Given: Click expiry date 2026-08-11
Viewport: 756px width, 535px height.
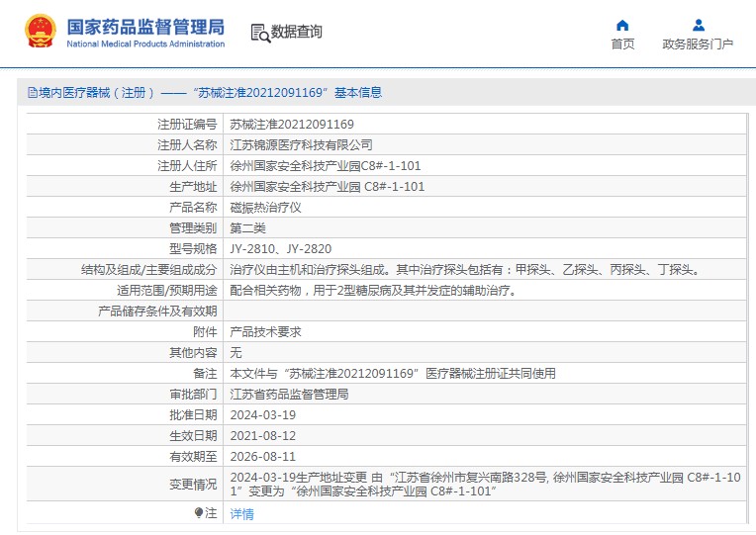Looking at the screenshot, I should [x=263, y=456].
